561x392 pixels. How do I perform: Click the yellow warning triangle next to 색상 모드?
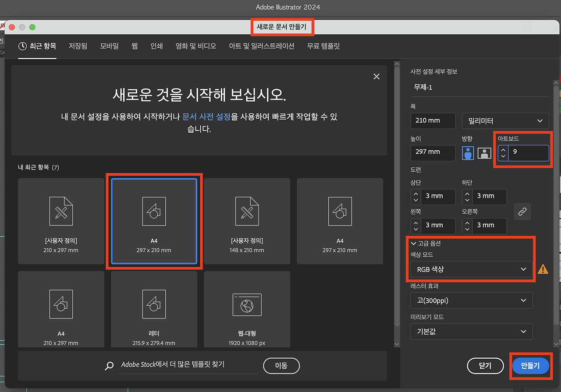[x=543, y=269]
